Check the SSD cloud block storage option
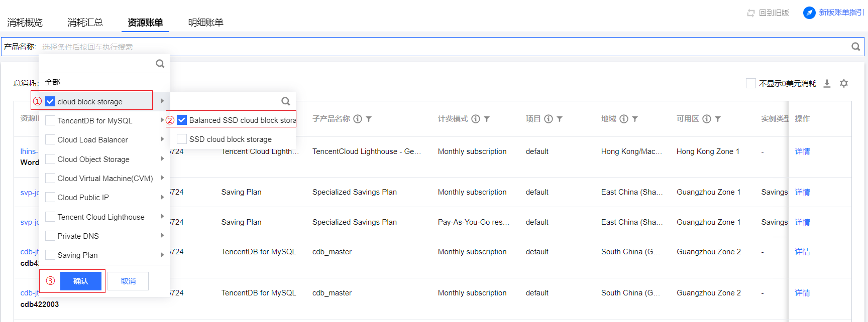Image resolution: width=868 pixels, height=322 pixels. pos(182,139)
